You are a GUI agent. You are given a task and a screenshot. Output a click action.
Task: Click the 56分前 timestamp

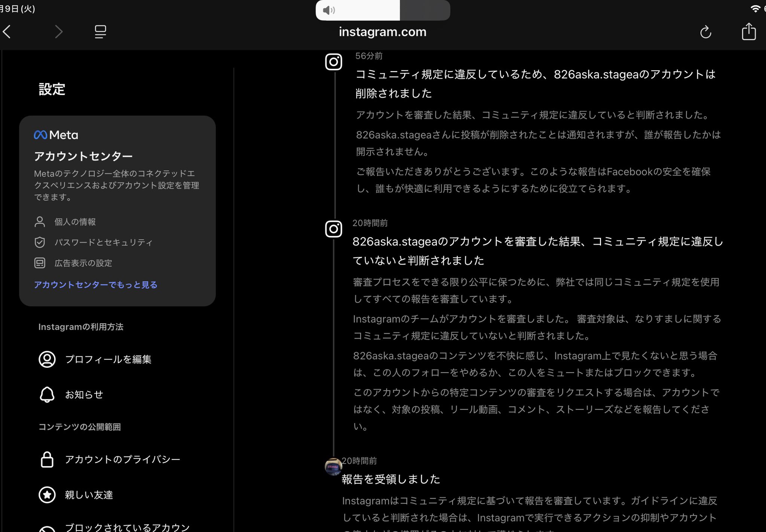[x=369, y=56]
